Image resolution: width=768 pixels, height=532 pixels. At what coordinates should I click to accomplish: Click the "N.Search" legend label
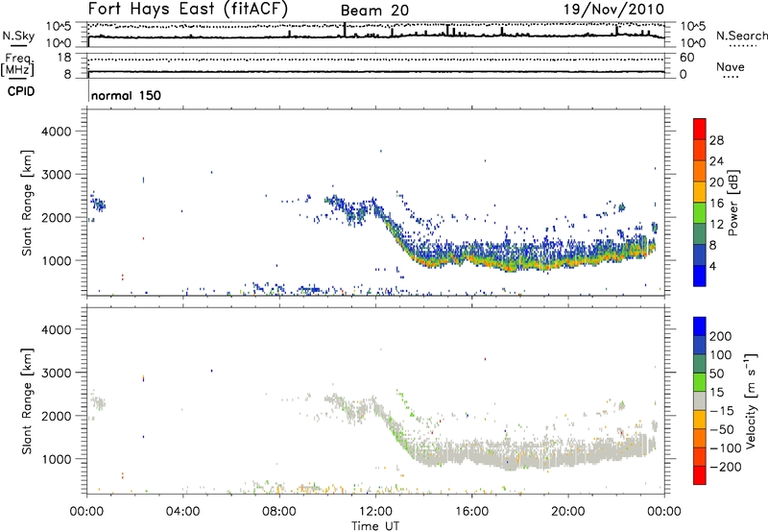pyautogui.click(x=741, y=36)
